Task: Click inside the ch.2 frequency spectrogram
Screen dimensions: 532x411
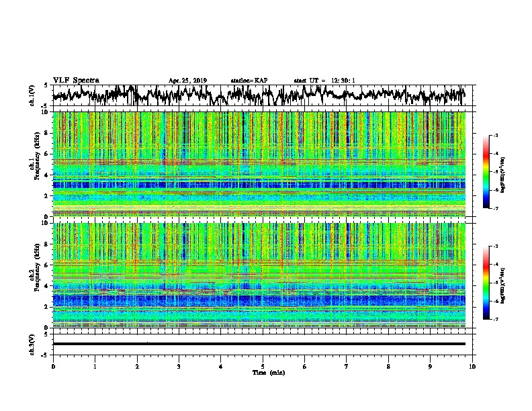Action: coord(259,275)
